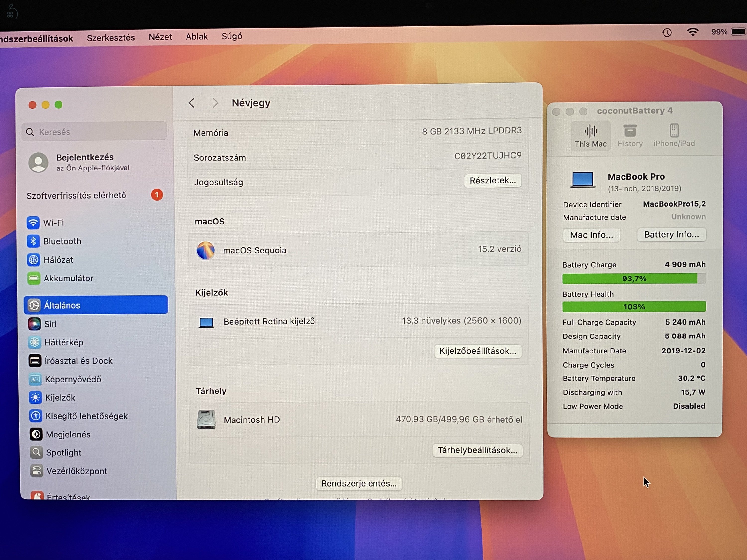The width and height of the screenshot is (747, 560).
Task: Click the Macintosh HD disk icon
Action: click(206, 420)
